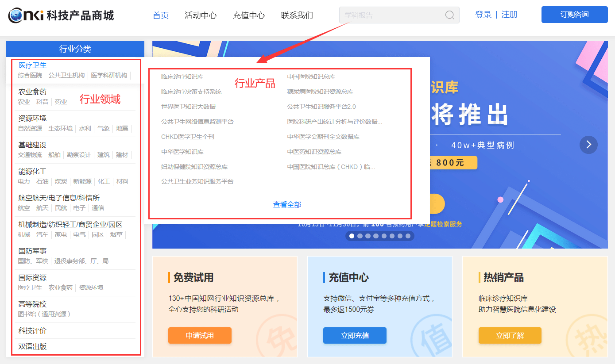Open the 医学科研机构 subcategory
Viewport: 615px width, 364px height.
(x=109, y=75)
